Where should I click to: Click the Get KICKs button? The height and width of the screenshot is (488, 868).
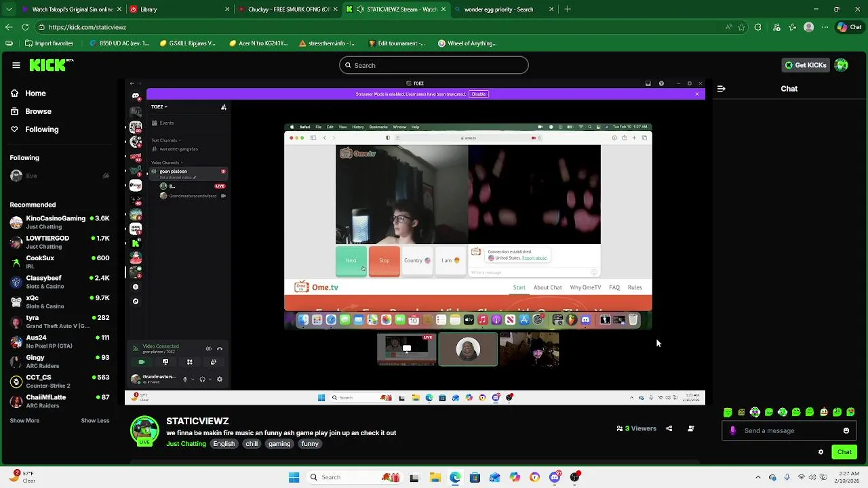click(x=806, y=65)
